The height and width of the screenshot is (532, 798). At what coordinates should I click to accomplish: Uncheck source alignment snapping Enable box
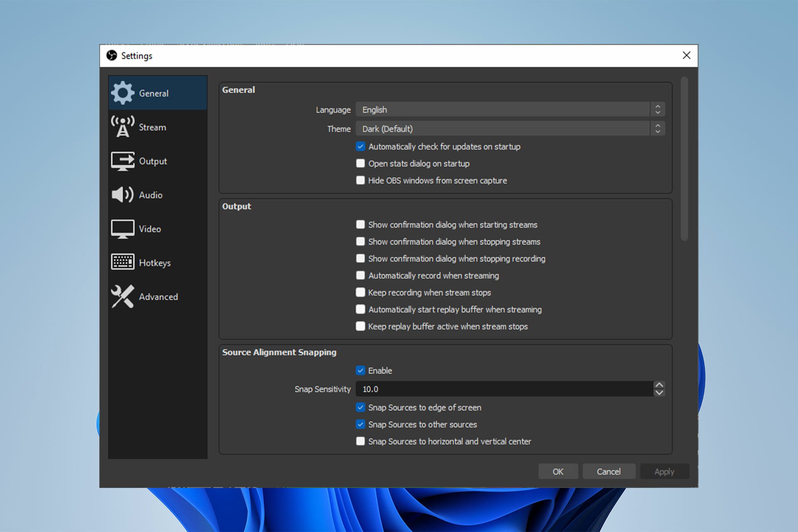(360, 370)
